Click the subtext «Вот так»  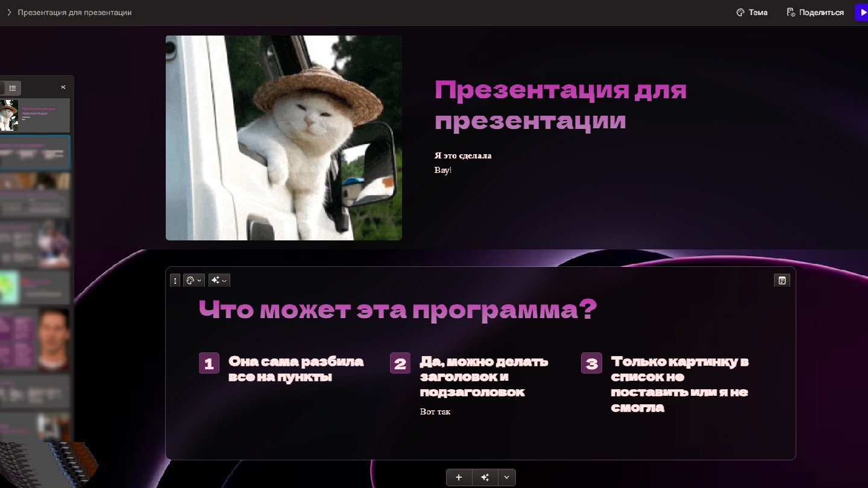(x=435, y=411)
